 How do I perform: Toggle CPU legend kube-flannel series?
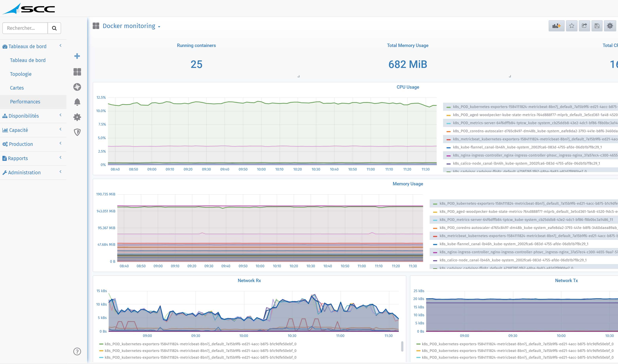tap(527, 147)
